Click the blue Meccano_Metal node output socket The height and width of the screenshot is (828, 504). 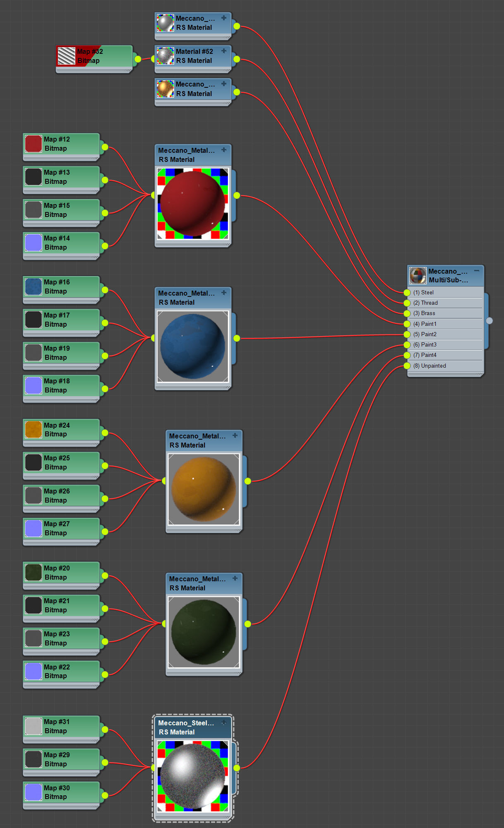coord(237,338)
